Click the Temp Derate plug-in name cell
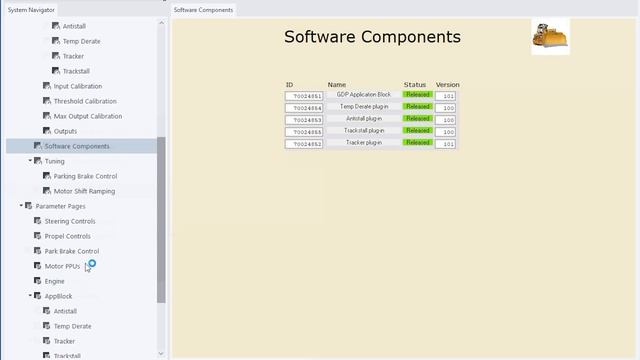 pos(364,107)
